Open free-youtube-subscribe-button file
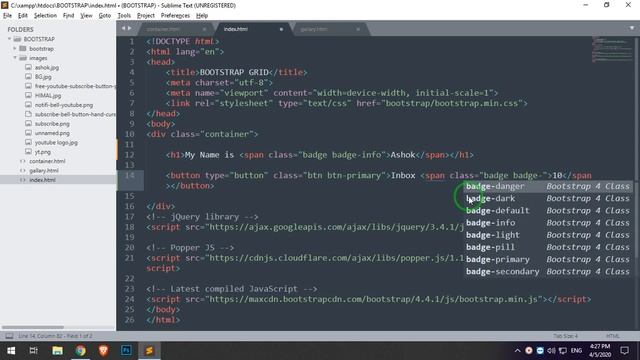This screenshot has width=640, height=360. click(x=75, y=86)
